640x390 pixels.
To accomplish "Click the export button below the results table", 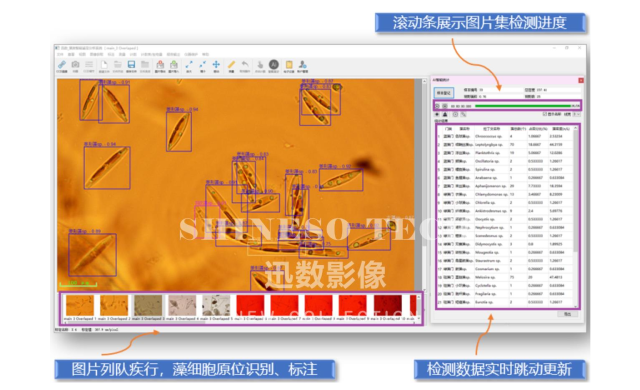I will [568, 314].
